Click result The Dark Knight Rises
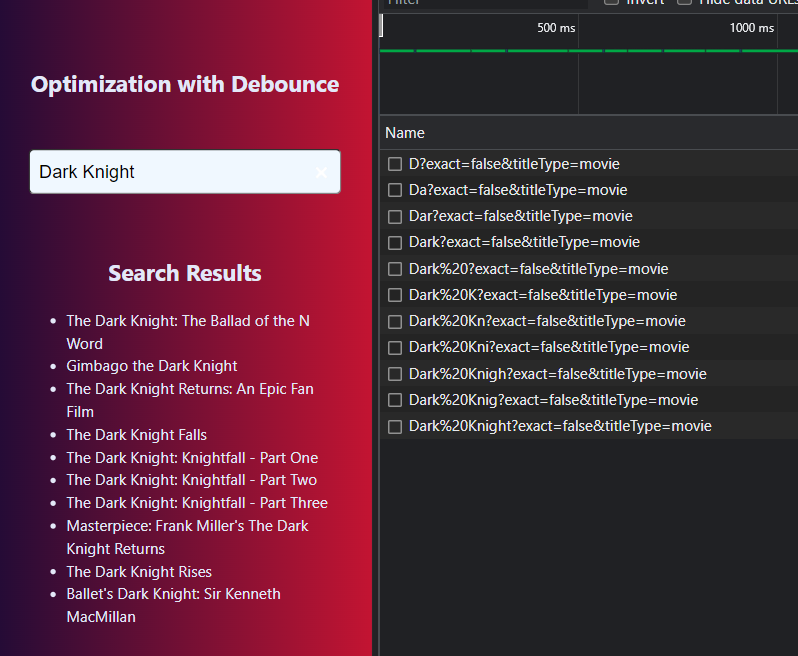This screenshot has width=798, height=656. tap(139, 572)
